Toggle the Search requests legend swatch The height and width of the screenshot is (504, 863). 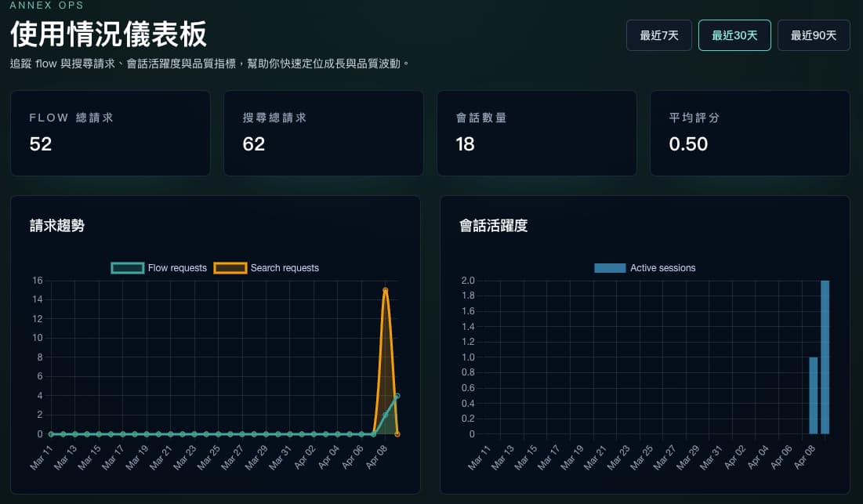tap(230, 268)
